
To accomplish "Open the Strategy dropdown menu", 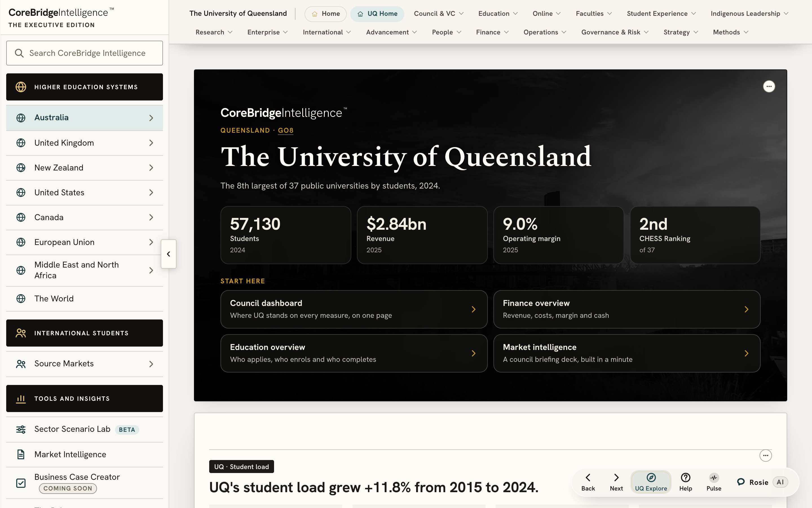I will (681, 32).
